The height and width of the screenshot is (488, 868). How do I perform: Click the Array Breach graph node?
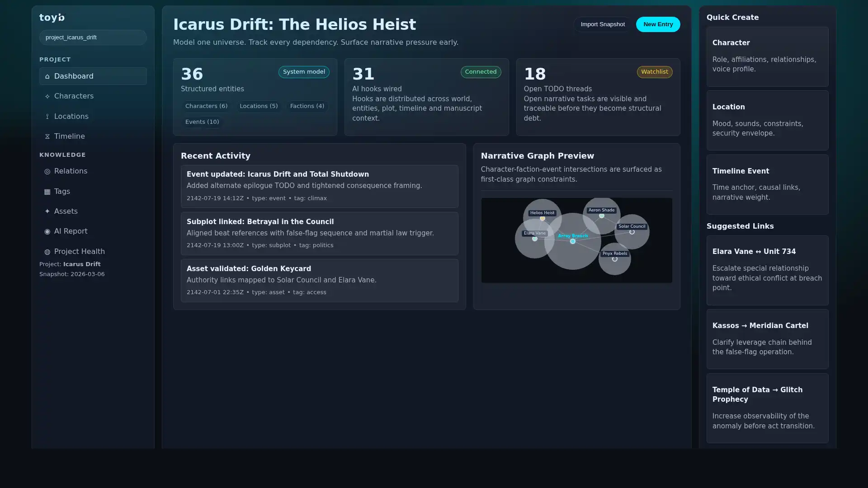pos(572,241)
